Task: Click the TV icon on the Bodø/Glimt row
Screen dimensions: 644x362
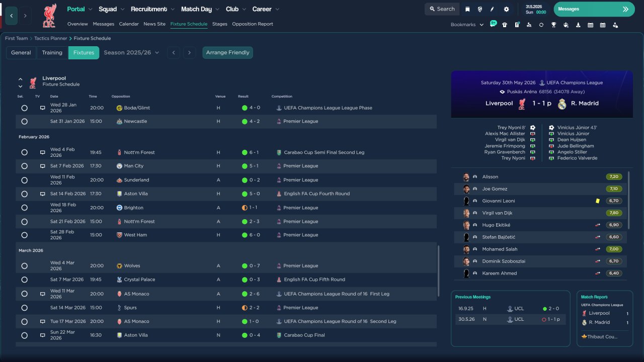Action: point(43,108)
